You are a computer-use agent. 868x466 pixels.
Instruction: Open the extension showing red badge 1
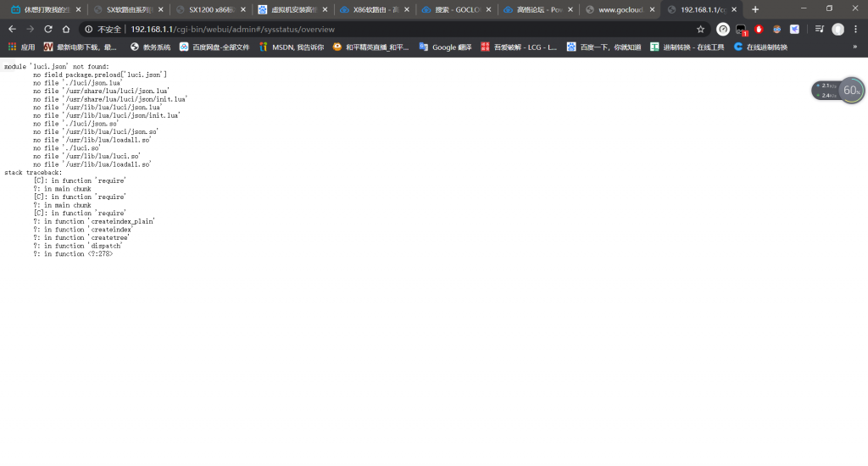(x=741, y=30)
